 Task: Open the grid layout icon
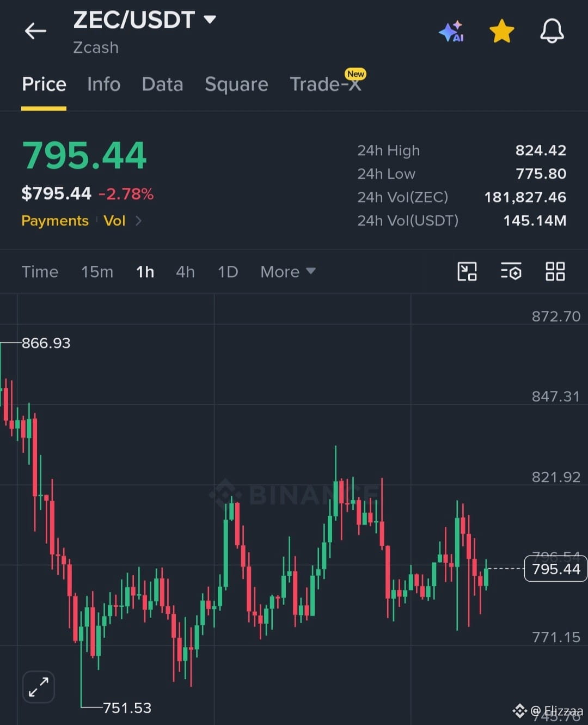coord(555,271)
